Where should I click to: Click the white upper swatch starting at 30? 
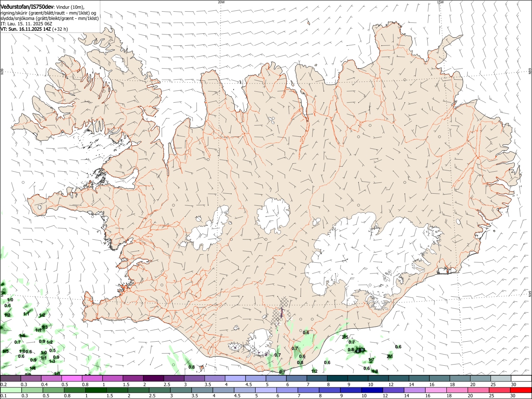click(x=521, y=378)
